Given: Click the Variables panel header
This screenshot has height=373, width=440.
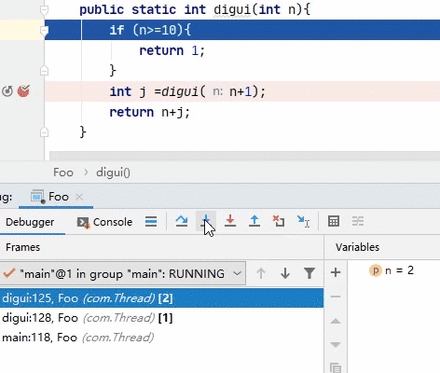Looking at the screenshot, I should [x=357, y=247].
